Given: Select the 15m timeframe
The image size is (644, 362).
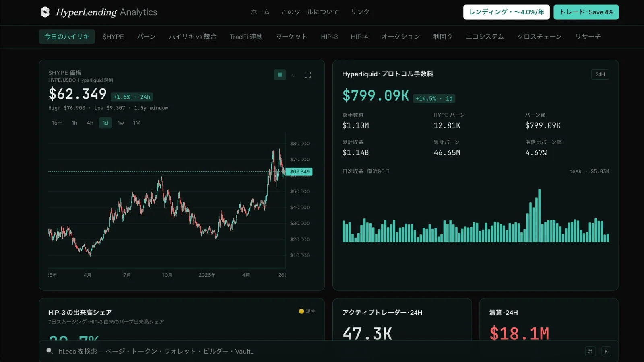Looking at the screenshot, I should [57, 123].
